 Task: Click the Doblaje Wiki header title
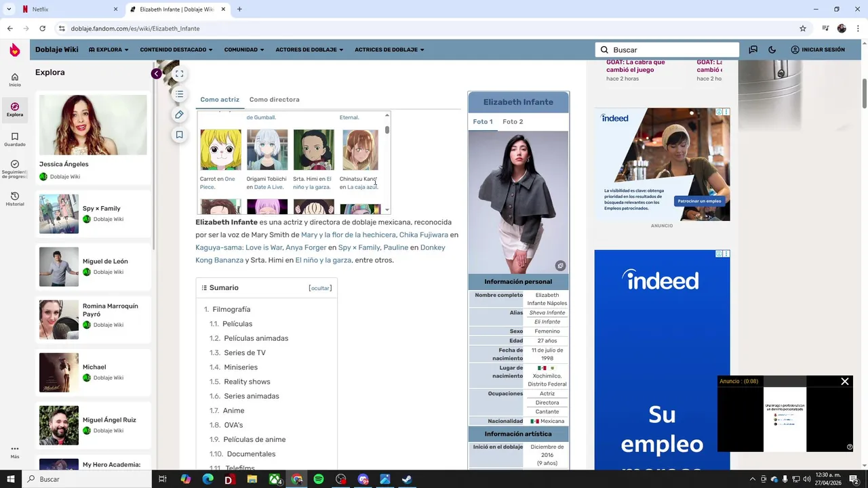[x=57, y=49]
